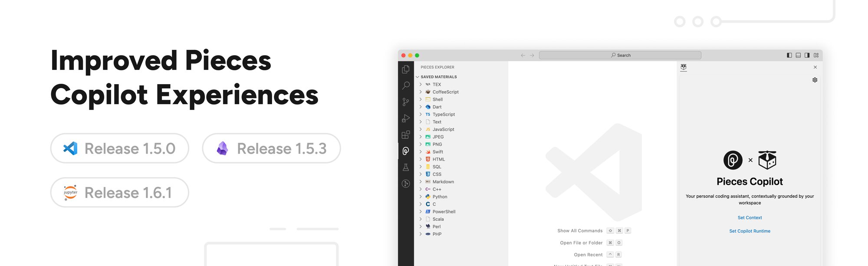
Task: Open Source Control view in activity bar
Action: [406, 102]
